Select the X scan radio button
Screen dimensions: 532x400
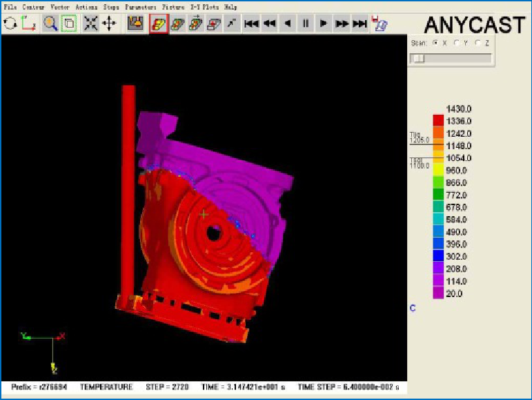[435, 43]
